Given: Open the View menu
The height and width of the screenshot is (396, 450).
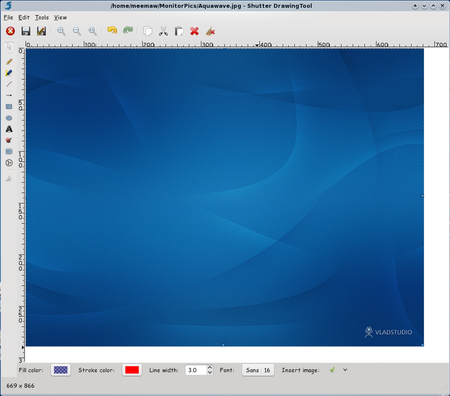Looking at the screenshot, I should point(60,17).
